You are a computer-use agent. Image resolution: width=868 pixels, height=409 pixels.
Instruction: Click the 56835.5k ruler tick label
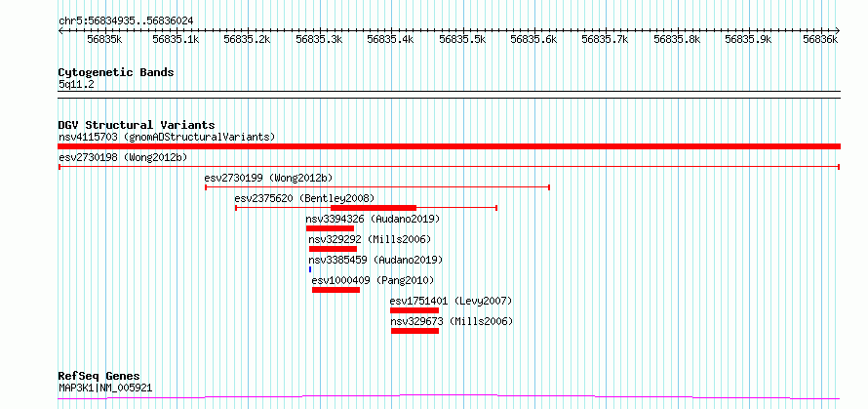[x=462, y=39]
